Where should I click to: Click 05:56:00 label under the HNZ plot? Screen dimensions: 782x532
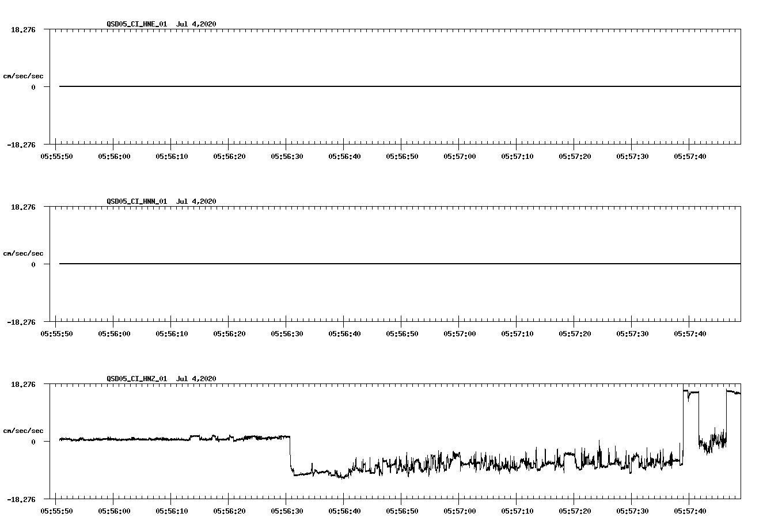point(114,511)
